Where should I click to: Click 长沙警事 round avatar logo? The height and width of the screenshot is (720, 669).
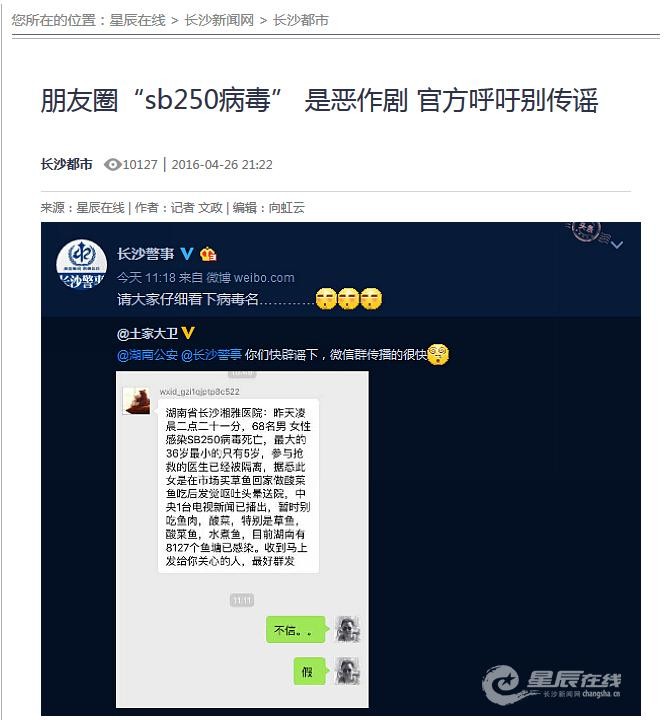point(81,264)
